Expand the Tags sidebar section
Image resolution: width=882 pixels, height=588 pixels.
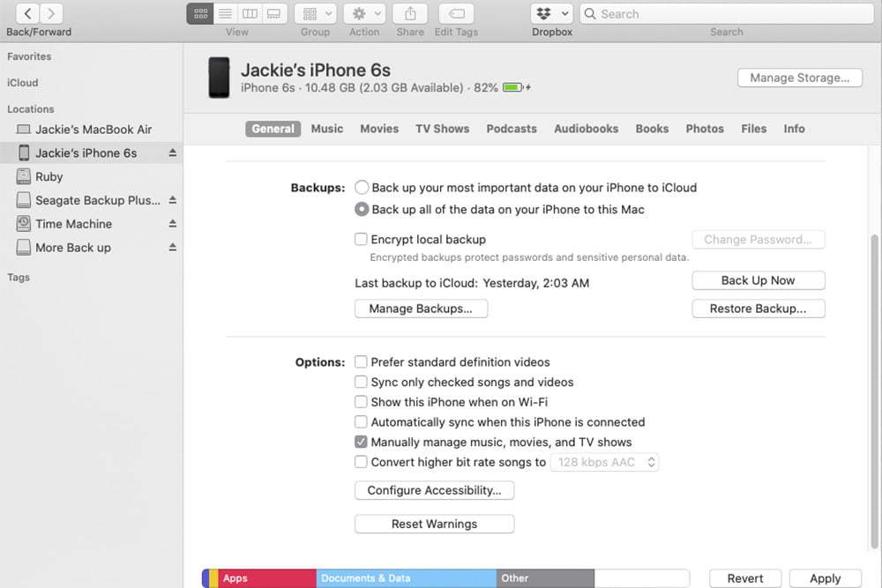pyautogui.click(x=19, y=277)
